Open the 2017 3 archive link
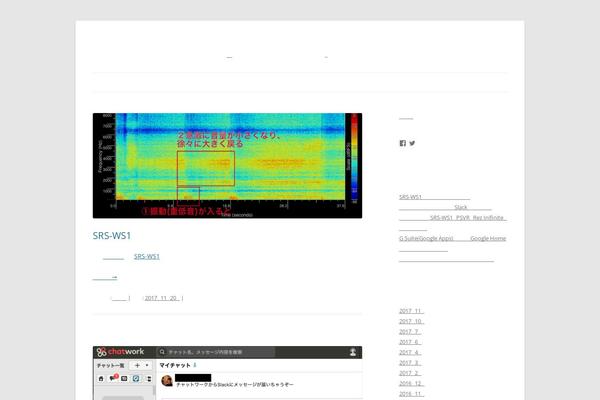Viewport: 600px width, 400px height. pyautogui.click(x=410, y=362)
